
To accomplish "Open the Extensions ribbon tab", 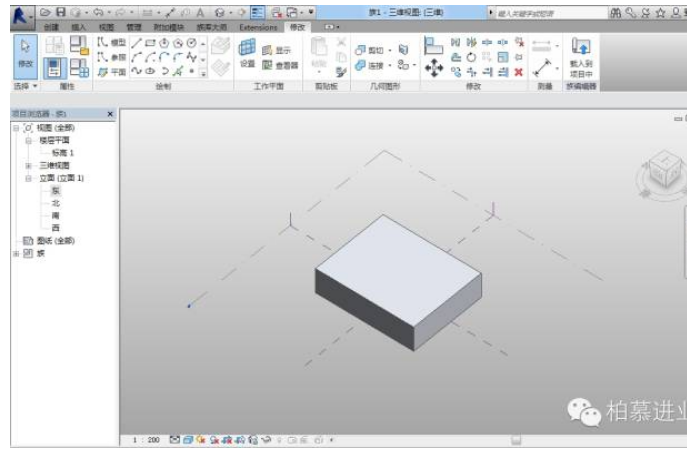I will tap(258, 27).
